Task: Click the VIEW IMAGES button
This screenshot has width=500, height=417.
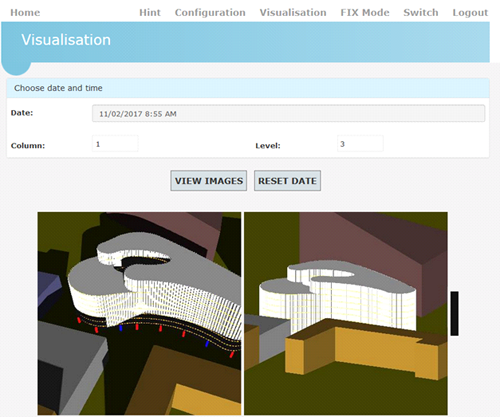Action: coord(209,181)
